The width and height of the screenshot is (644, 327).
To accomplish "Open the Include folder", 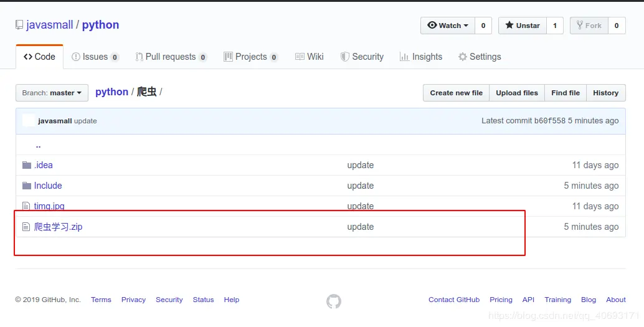I will pos(48,186).
